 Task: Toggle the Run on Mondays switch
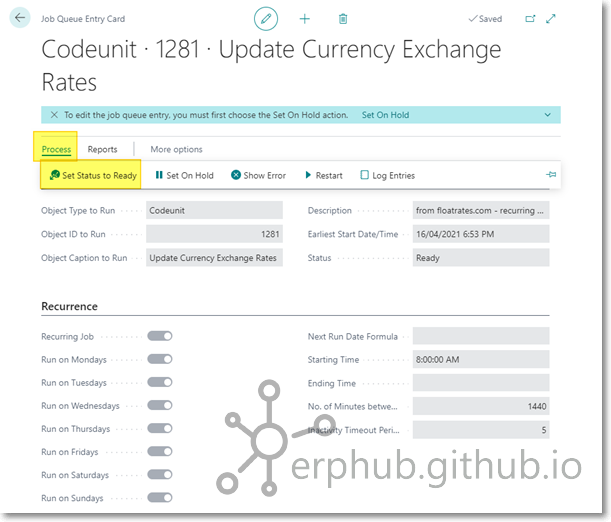[160, 360]
